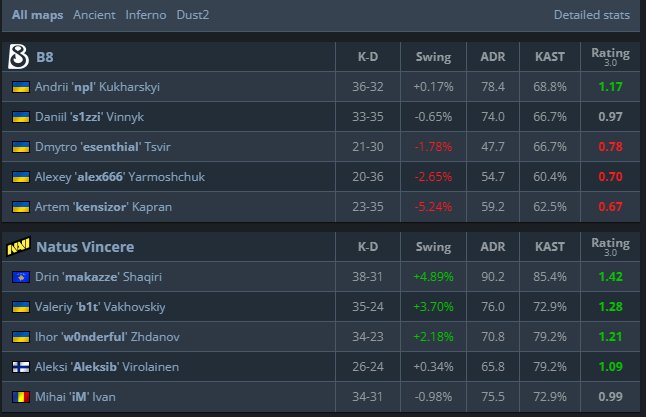Click the B8 team logo icon
Screen dimensions: 646x417
point(18,56)
